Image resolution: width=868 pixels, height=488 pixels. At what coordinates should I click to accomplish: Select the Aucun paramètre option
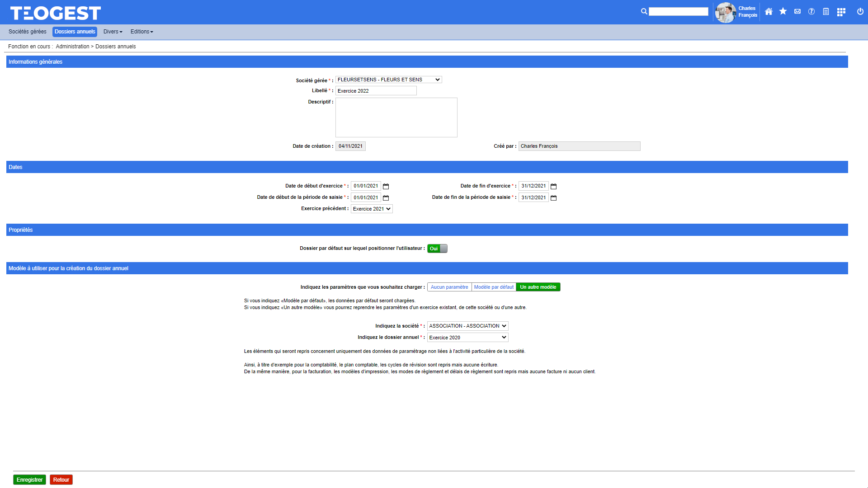point(449,287)
